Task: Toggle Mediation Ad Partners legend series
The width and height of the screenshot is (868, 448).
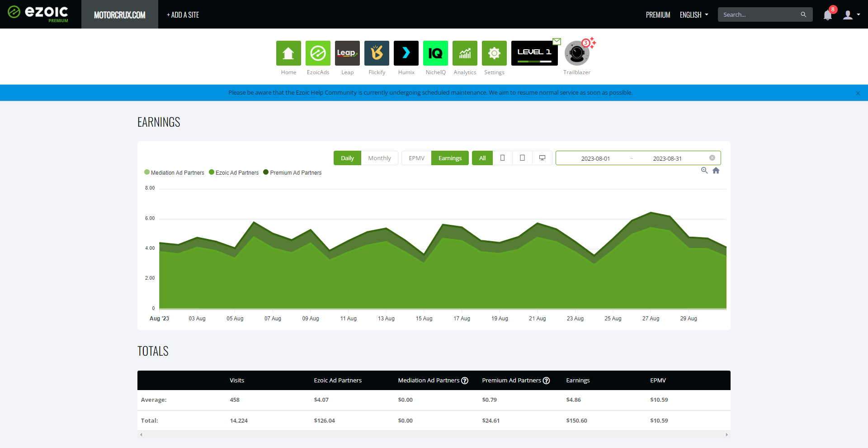Action: 174,172
